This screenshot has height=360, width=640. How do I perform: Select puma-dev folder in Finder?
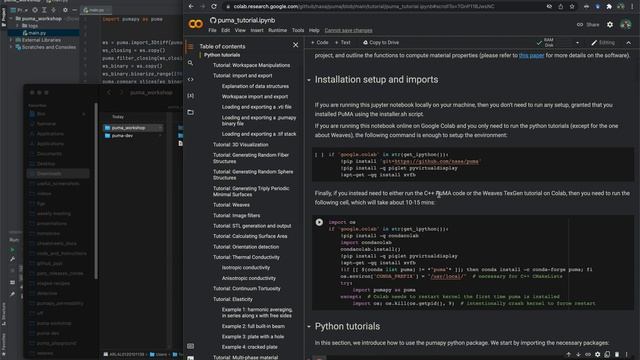coord(133,136)
